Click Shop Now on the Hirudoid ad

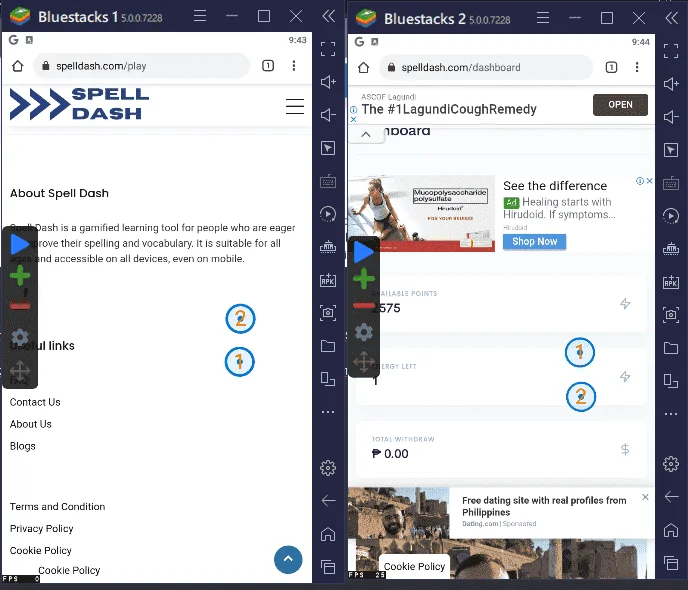(x=534, y=242)
